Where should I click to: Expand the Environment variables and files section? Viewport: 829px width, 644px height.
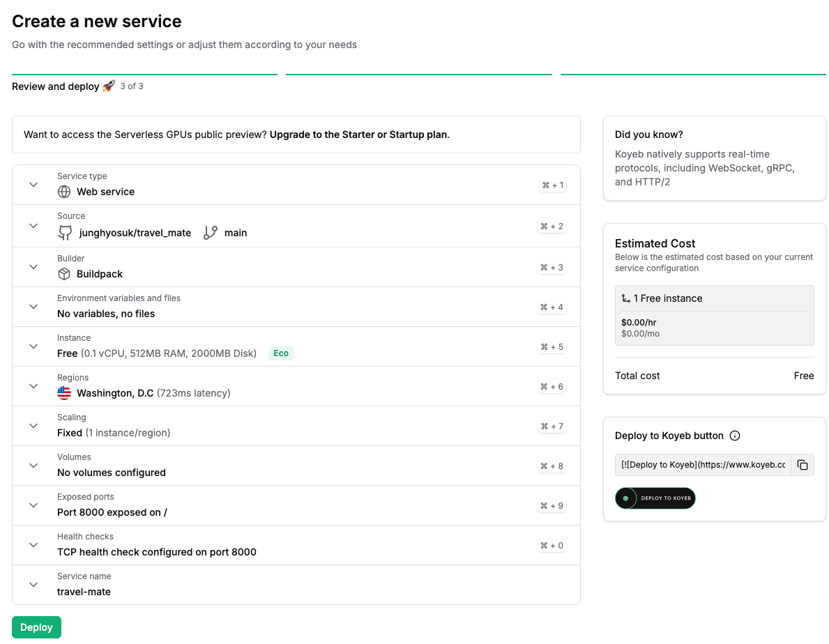(x=33, y=307)
